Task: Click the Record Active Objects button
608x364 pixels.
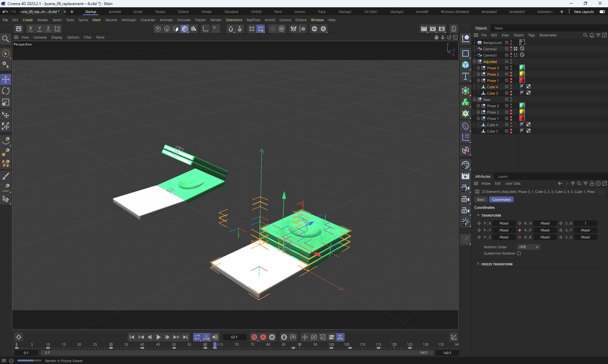Action: [254, 337]
